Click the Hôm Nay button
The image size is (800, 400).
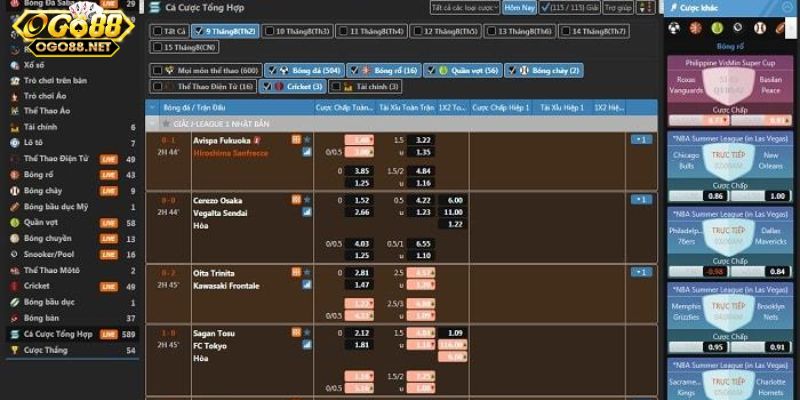(x=519, y=7)
